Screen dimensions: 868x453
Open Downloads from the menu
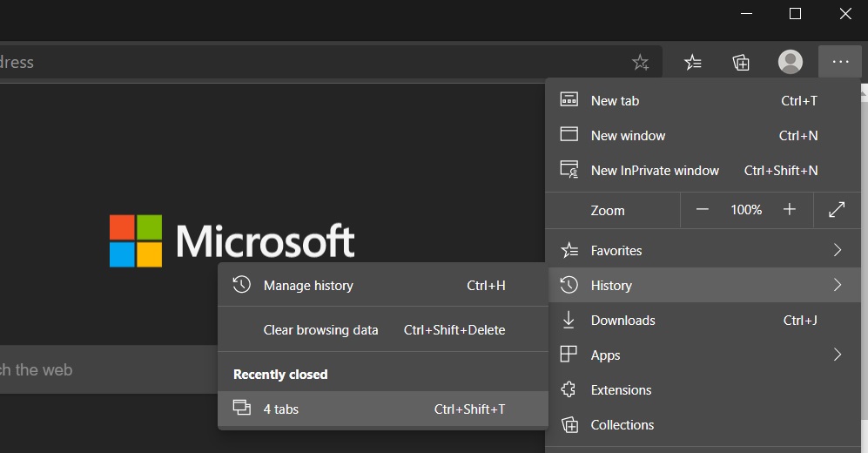click(x=622, y=321)
